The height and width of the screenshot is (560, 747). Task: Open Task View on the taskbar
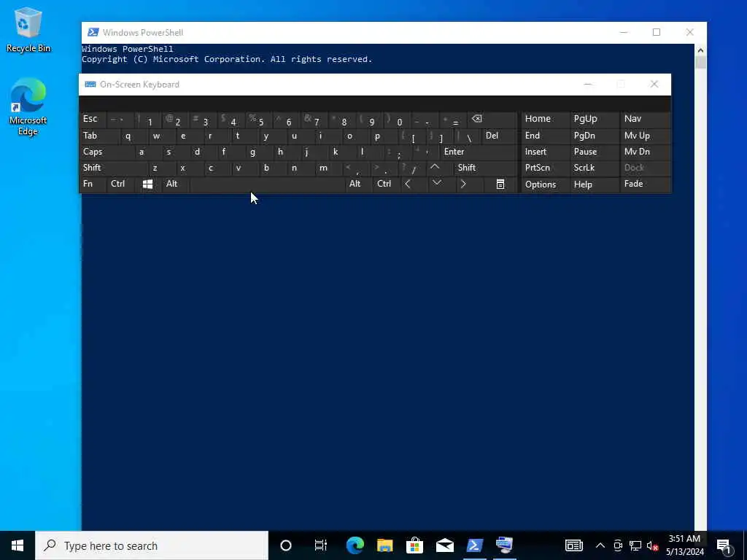pyautogui.click(x=321, y=545)
